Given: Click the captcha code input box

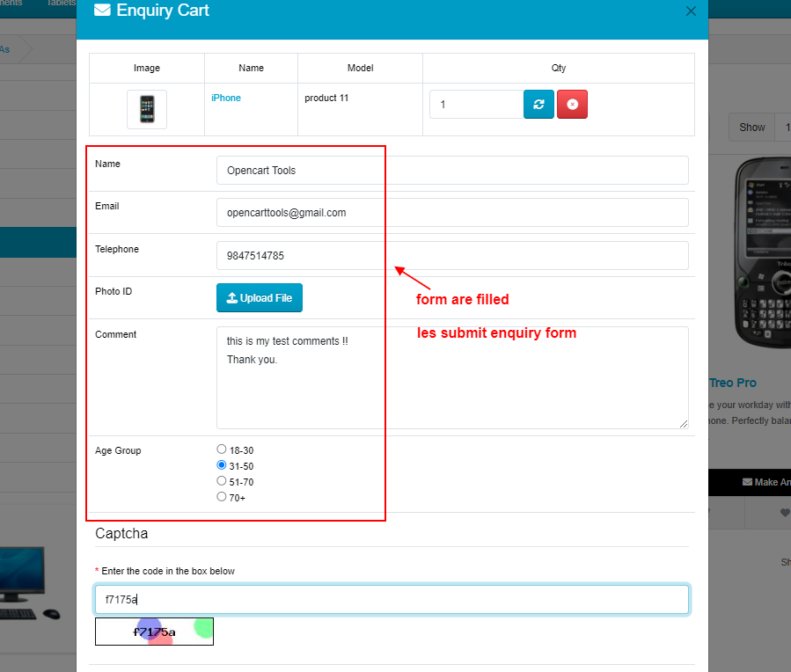Looking at the screenshot, I should [392, 600].
